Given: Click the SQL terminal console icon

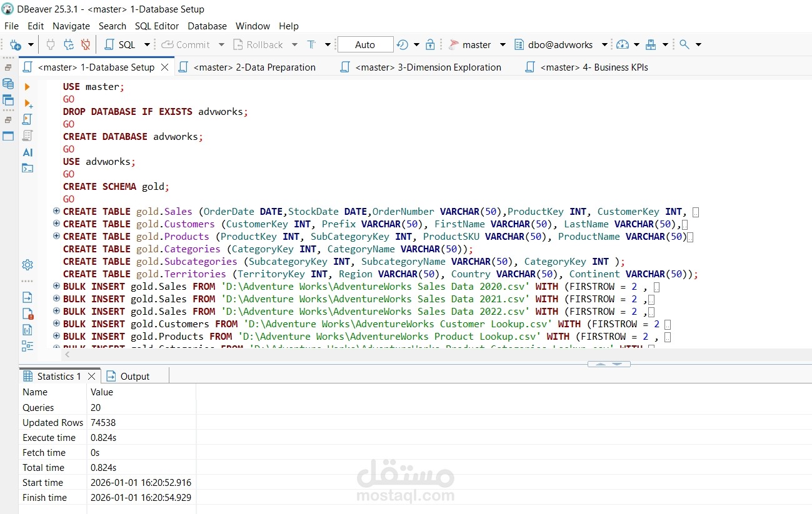Looking at the screenshot, I should (x=27, y=168).
